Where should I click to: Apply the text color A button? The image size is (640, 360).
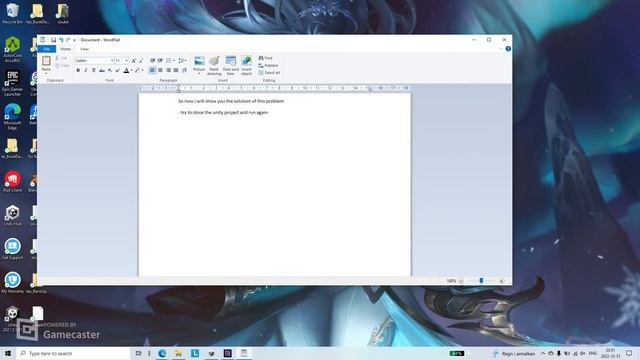click(126, 70)
